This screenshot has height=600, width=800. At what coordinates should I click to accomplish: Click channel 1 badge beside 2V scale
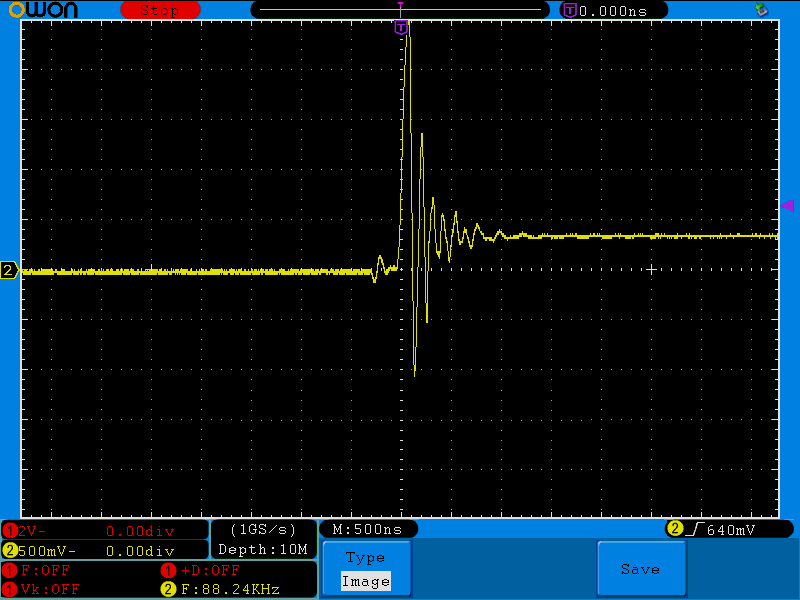click(x=10, y=530)
